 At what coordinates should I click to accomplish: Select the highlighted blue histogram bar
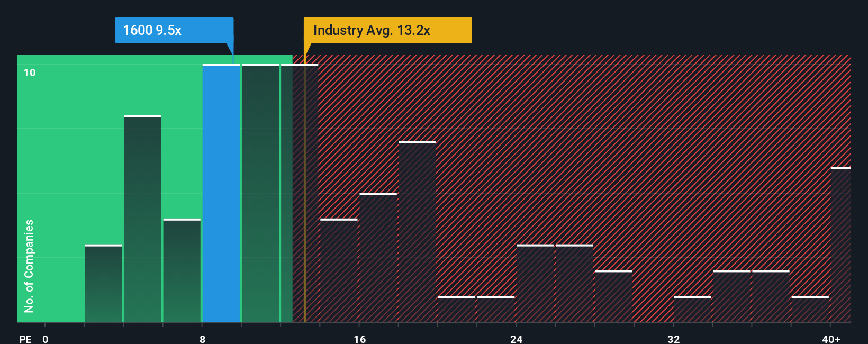click(221, 193)
